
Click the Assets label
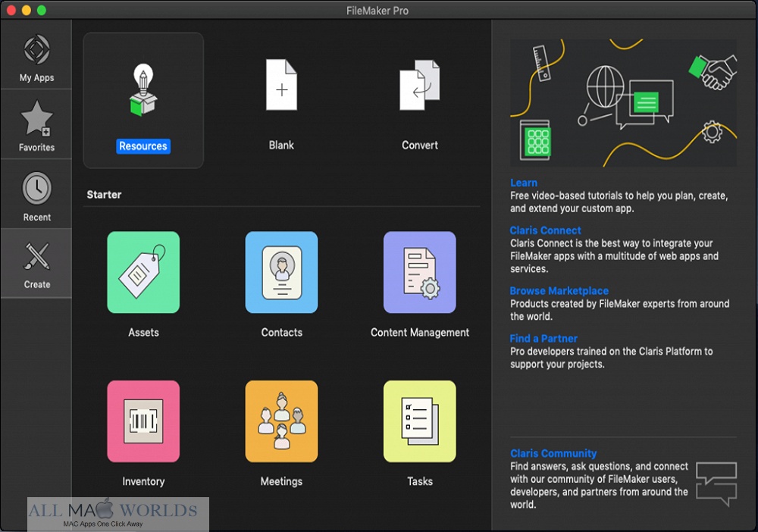[x=143, y=333]
